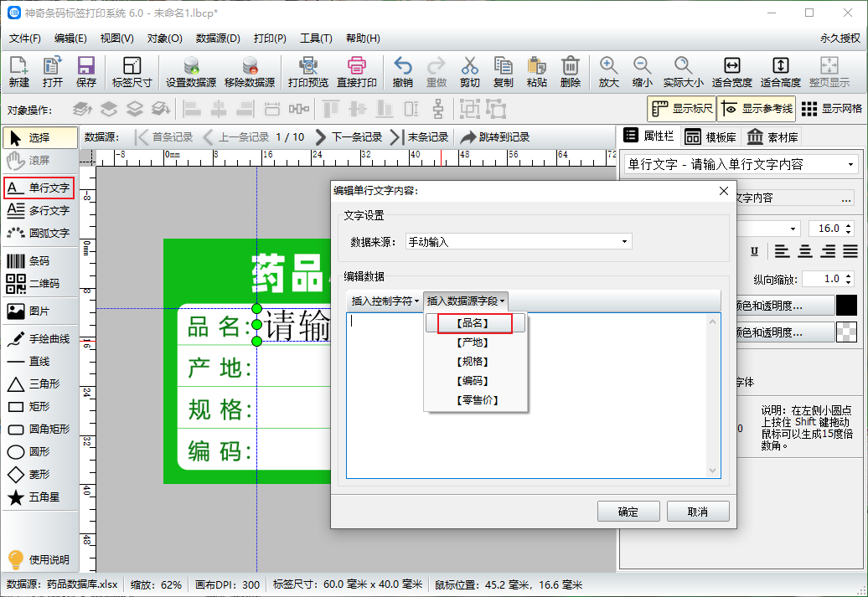Switch to 模板库 tab
This screenshot has height=597, width=868.
710,136
